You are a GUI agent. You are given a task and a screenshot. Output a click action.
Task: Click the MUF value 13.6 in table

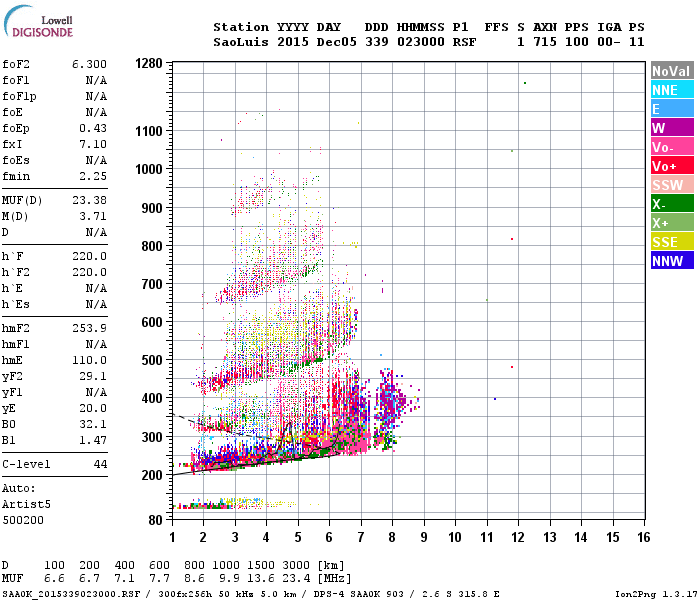tap(261, 578)
